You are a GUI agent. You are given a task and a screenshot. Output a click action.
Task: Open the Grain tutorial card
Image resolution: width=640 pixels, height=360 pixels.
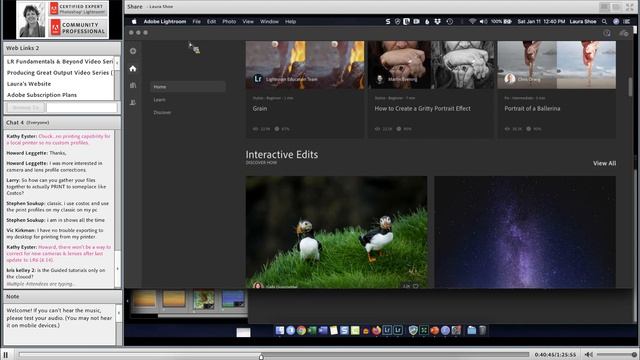(304, 89)
